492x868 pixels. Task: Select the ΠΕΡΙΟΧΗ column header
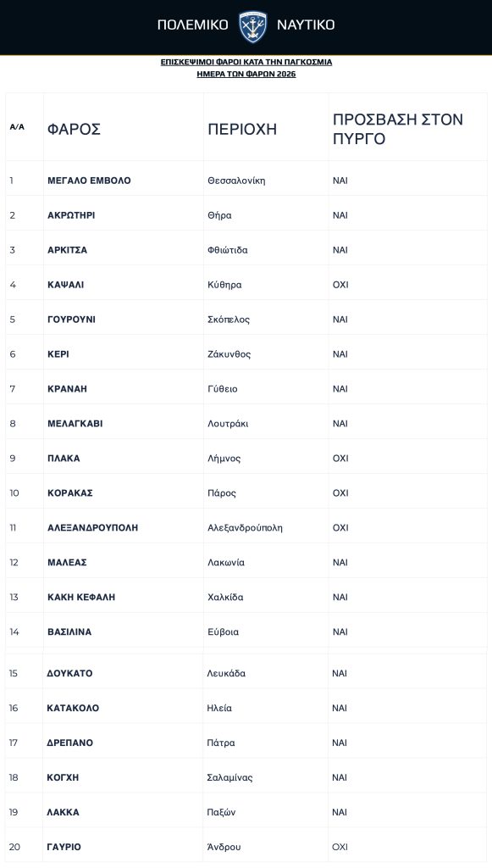coord(241,129)
